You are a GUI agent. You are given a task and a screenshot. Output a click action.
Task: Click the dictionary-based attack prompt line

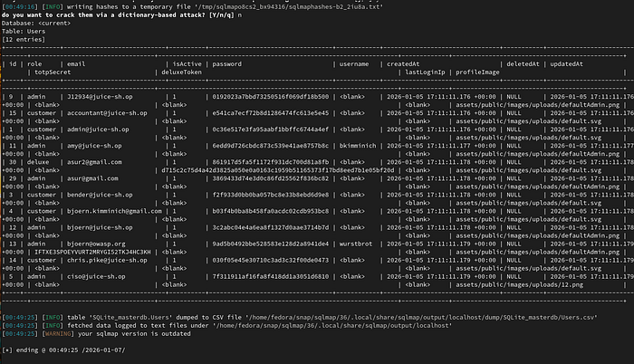121,15
